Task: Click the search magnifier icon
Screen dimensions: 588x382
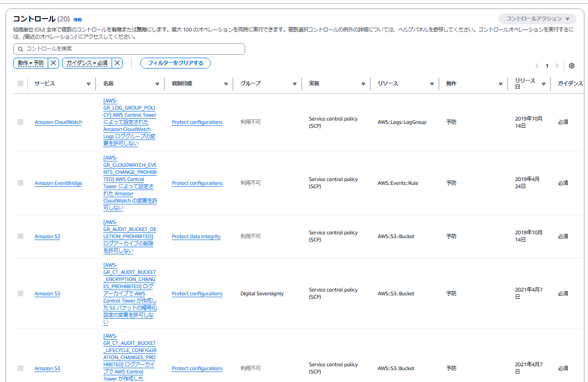Action: (x=21, y=49)
